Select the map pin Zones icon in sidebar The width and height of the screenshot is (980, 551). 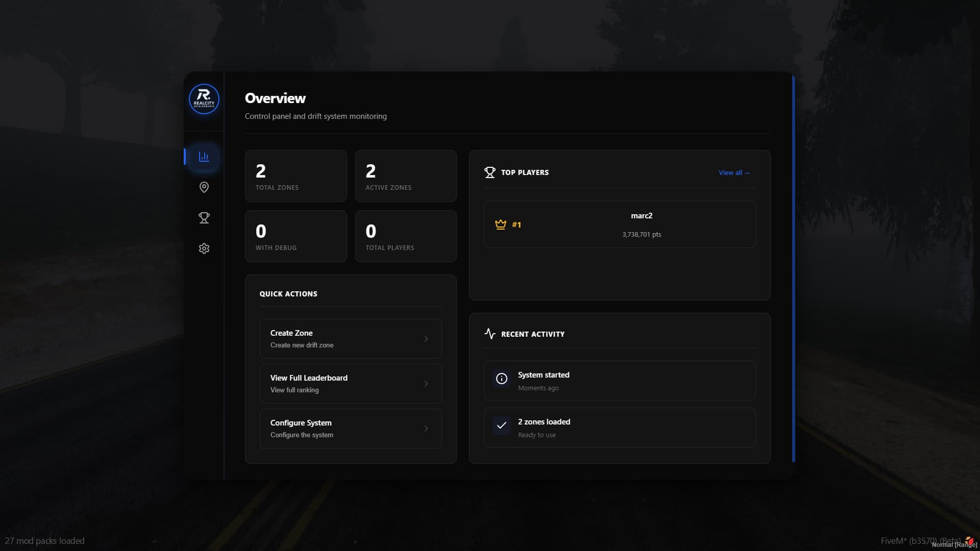(204, 187)
